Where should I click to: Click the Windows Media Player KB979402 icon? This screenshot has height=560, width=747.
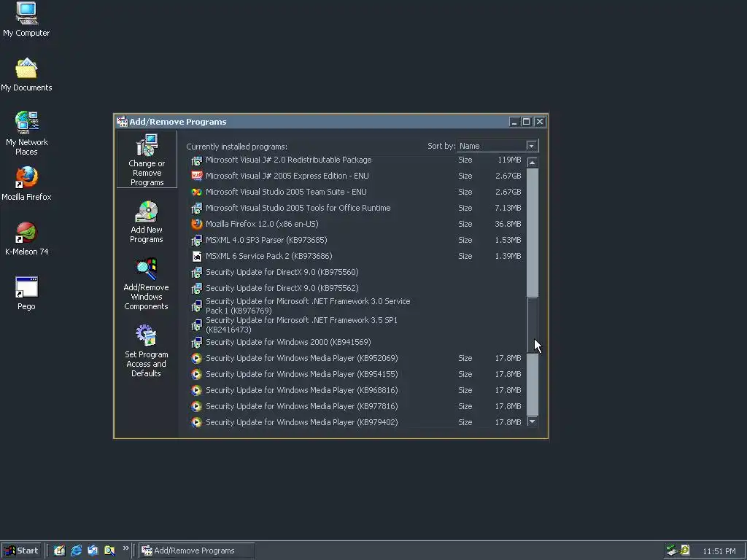(x=196, y=422)
